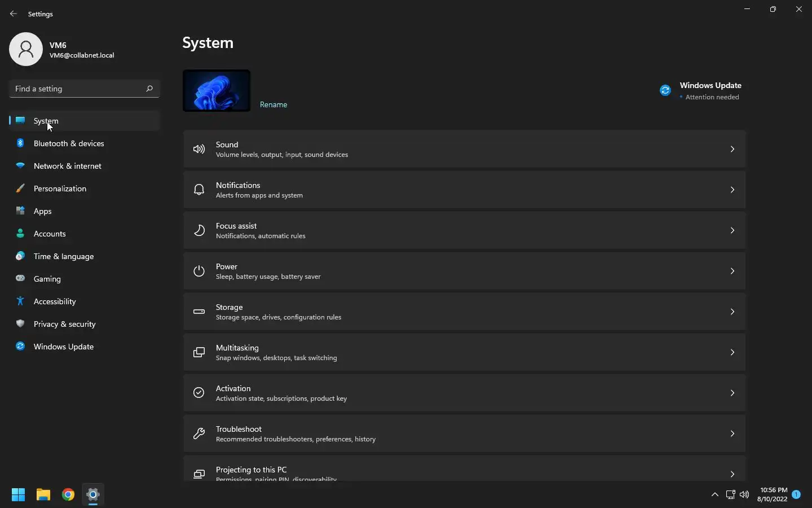Screen dimensions: 812x508
Task: Open Time & language settings
Action: (x=85, y=256)
